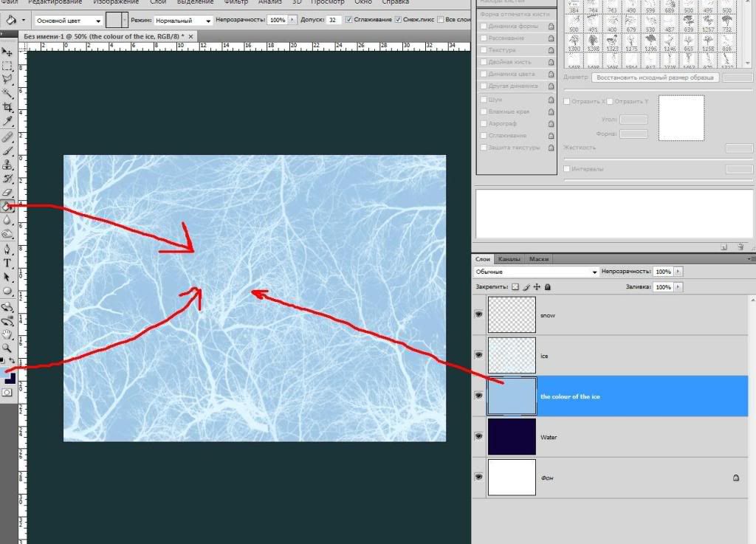Hide the Фон layer
Image resolution: width=756 pixels, height=544 pixels.
pos(478,477)
